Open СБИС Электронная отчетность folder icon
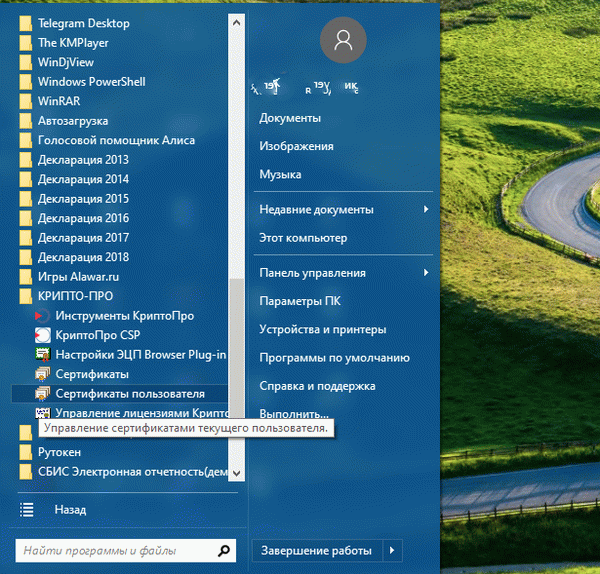600x574 pixels. point(26,472)
